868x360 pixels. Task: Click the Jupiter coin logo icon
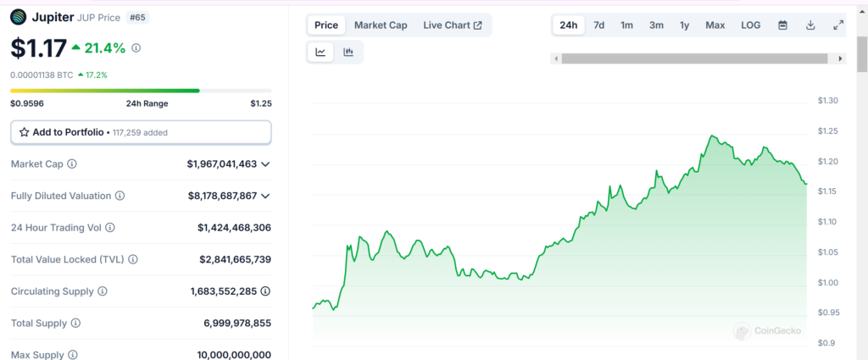(x=19, y=17)
